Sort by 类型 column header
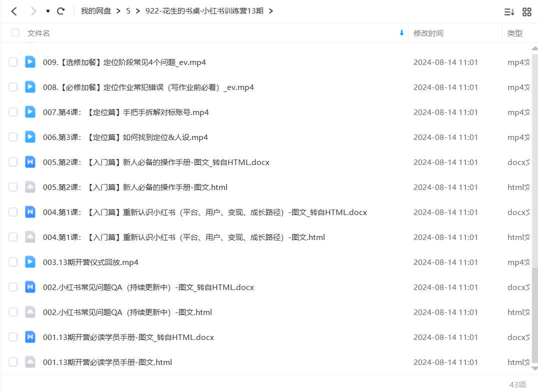 [x=514, y=33]
